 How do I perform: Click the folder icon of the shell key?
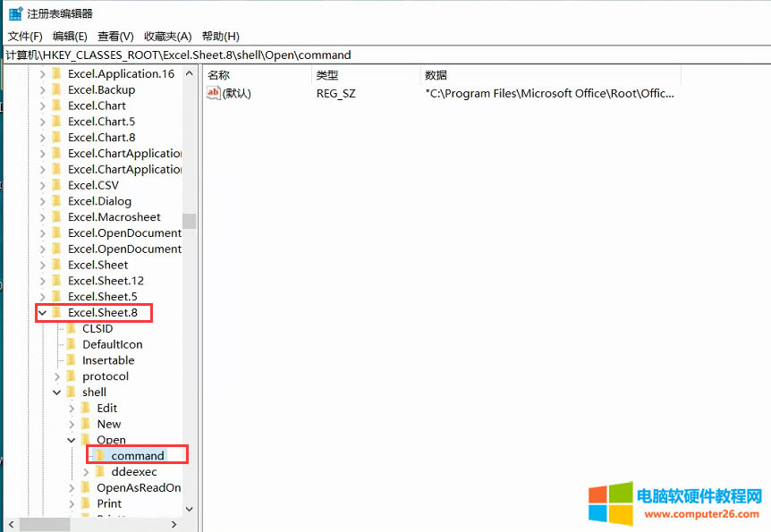72,392
